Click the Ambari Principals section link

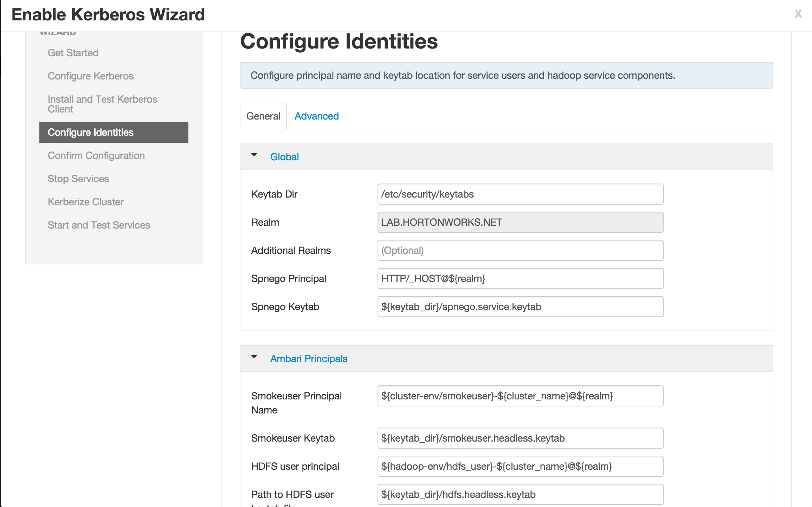(308, 359)
